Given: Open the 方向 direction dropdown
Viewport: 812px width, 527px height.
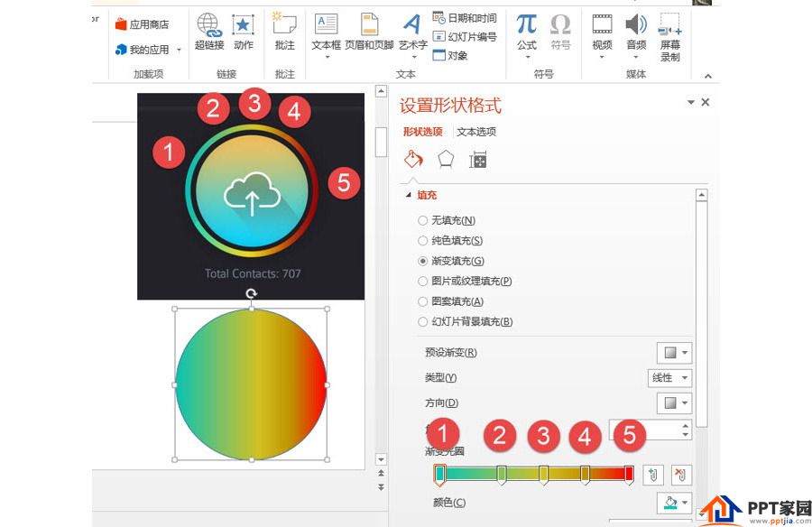Looking at the screenshot, I should click(x=674, y=402).
